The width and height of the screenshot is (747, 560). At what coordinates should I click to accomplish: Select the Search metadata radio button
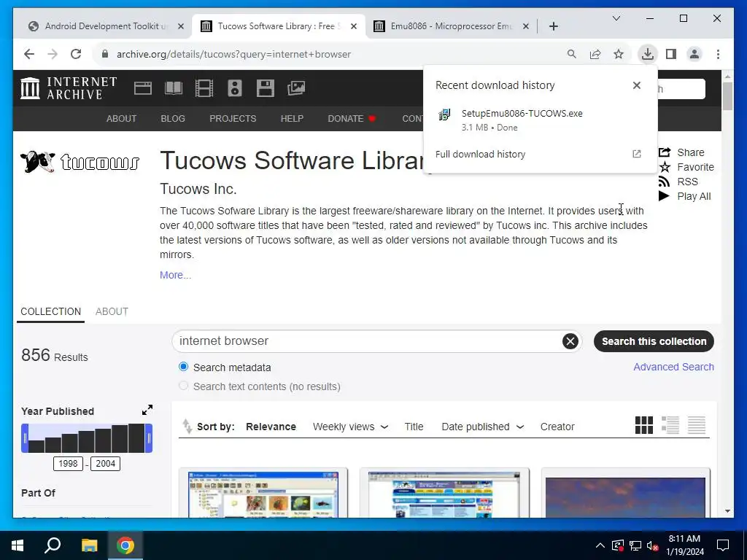pos(183,367)
